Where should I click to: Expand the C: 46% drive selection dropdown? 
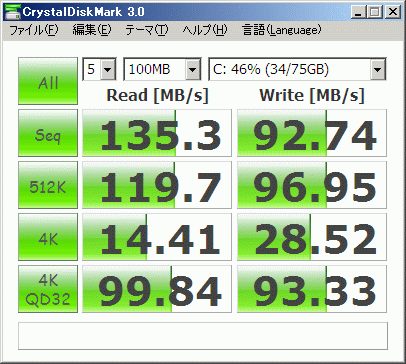pyautogui.click(x=378, y=69)
